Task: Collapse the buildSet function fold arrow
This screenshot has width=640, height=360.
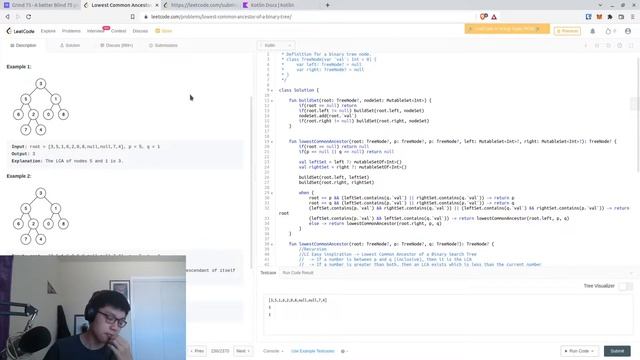Action: pyautogui.click(x=272, y=100)
